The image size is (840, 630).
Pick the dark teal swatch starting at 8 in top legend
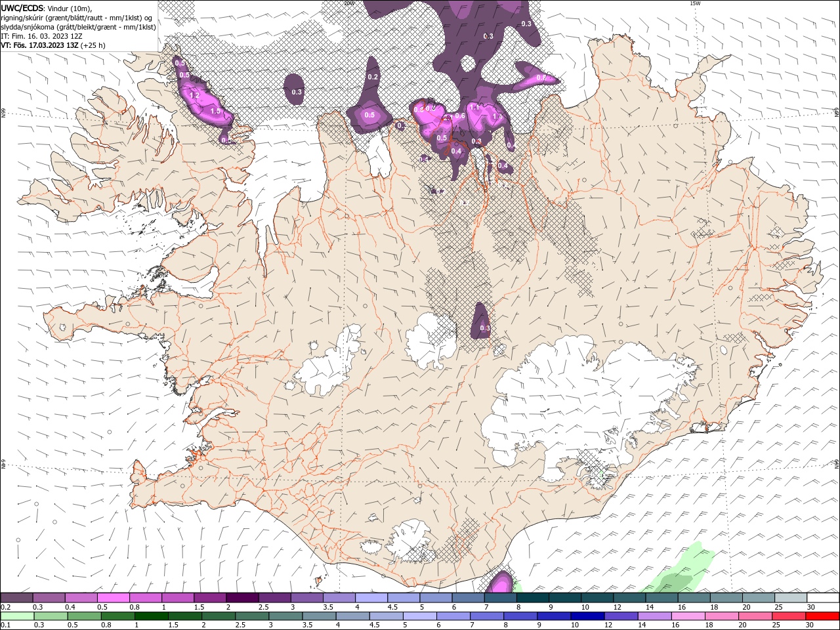pos(532,598)
